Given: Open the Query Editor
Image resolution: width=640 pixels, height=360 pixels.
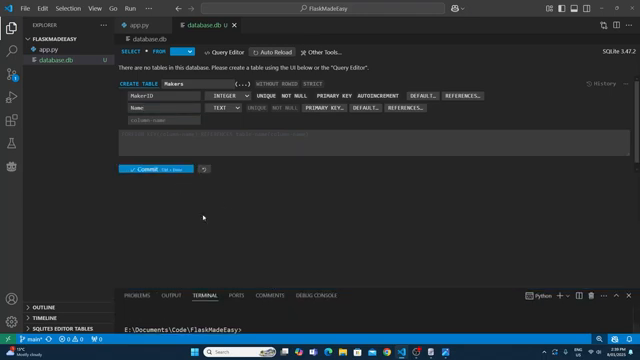Looking at the screenshot, I should (224, 52).
